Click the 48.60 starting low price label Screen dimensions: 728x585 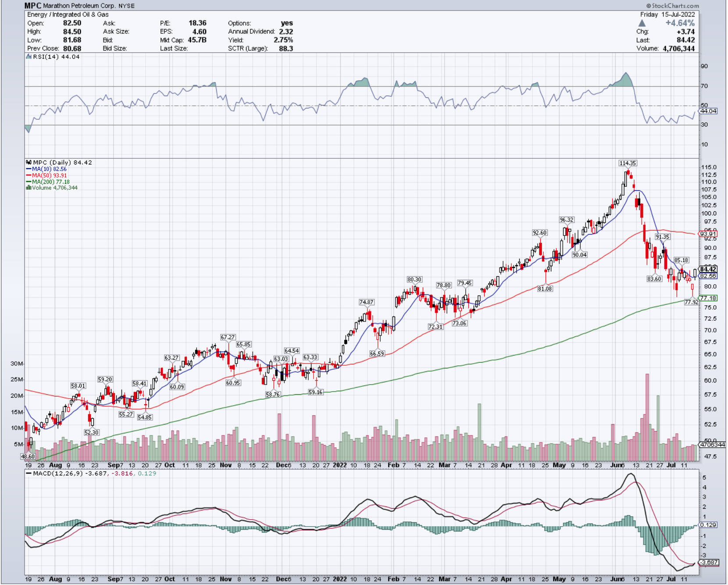(x=28, y=457)
